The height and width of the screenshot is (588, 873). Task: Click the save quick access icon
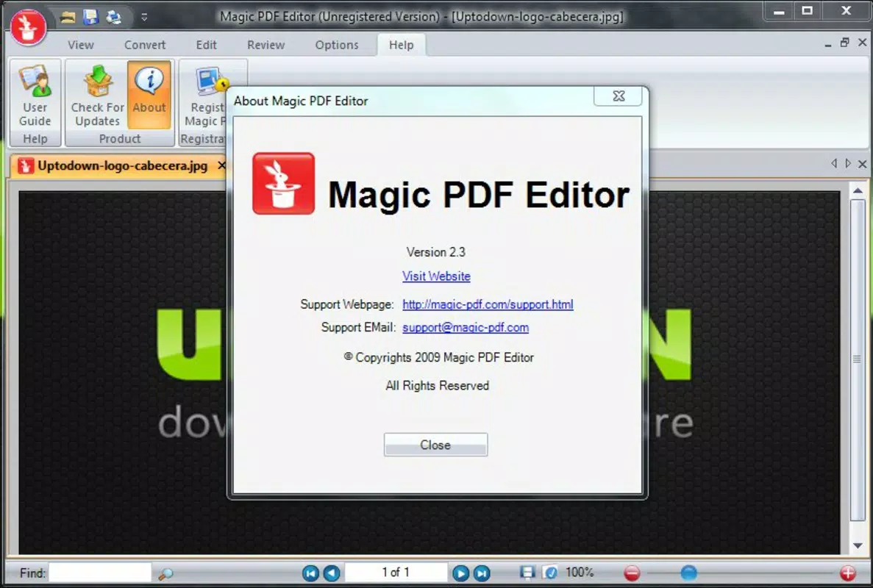click(x=90, y=17)
